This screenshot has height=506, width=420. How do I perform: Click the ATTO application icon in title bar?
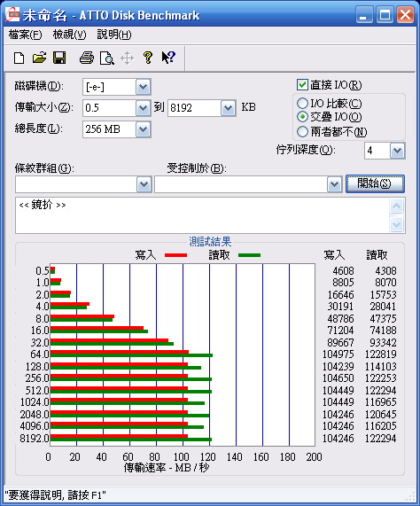coord(12,14)
